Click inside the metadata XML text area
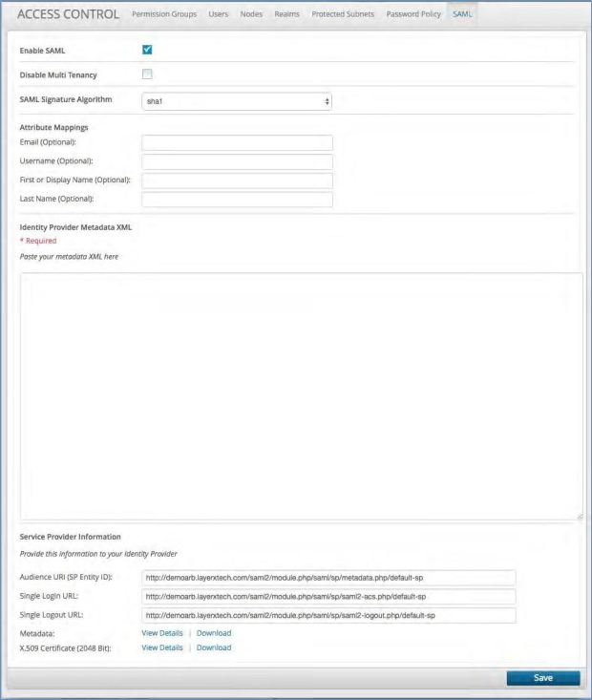592x700 pixels. (301, 395)
